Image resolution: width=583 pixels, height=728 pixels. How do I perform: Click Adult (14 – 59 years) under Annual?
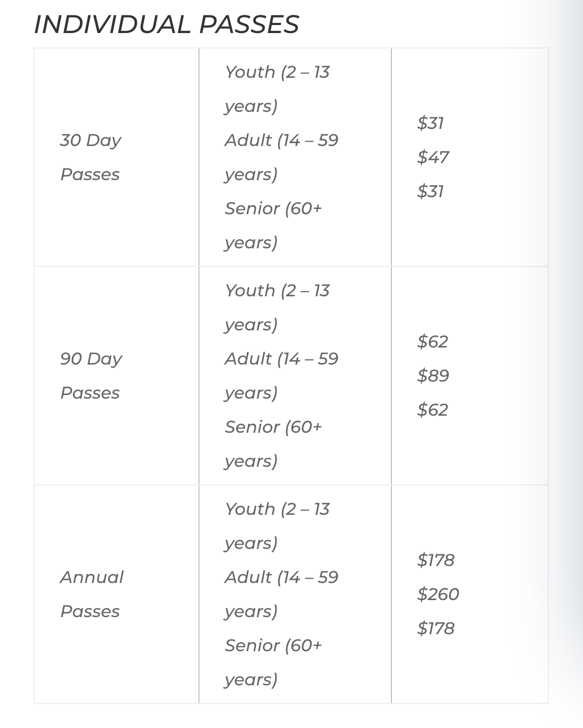pos(281,594)
